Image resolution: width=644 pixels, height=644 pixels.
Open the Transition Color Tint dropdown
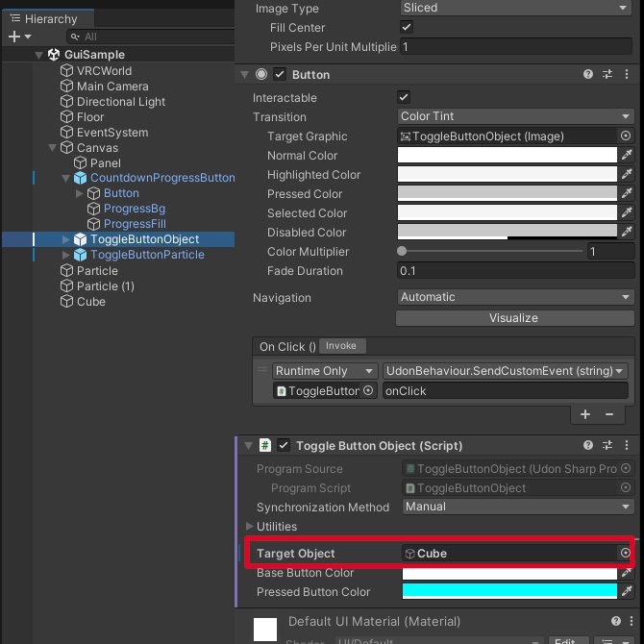pos(514,117)
